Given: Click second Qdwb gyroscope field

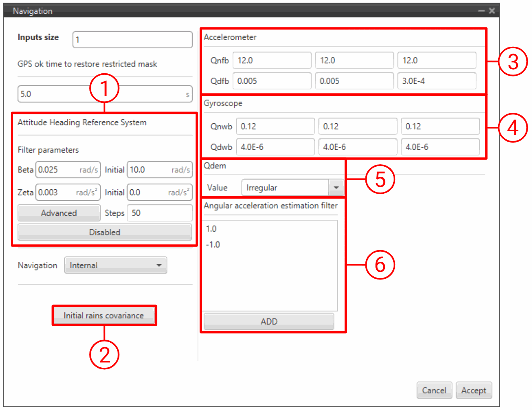Looking at the screenshot, I should 357,147.
